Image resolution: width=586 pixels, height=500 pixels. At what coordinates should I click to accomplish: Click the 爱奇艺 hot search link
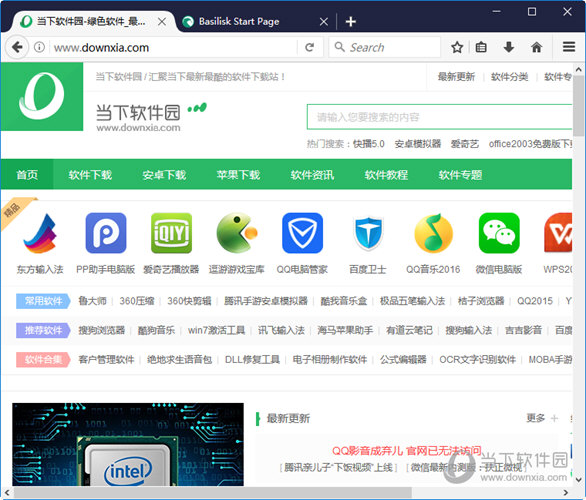click(465, 144)
